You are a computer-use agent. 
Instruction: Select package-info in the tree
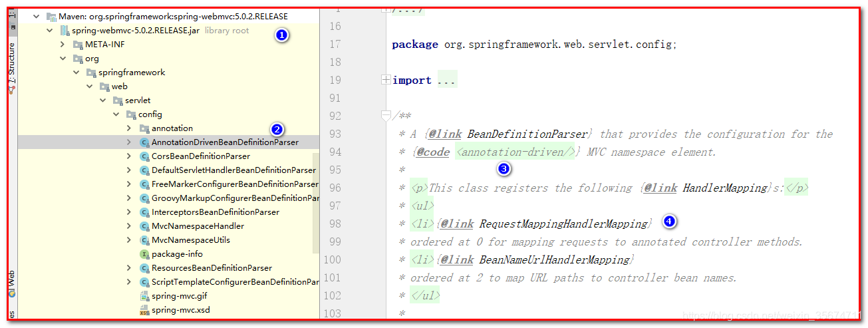[177, 253]
